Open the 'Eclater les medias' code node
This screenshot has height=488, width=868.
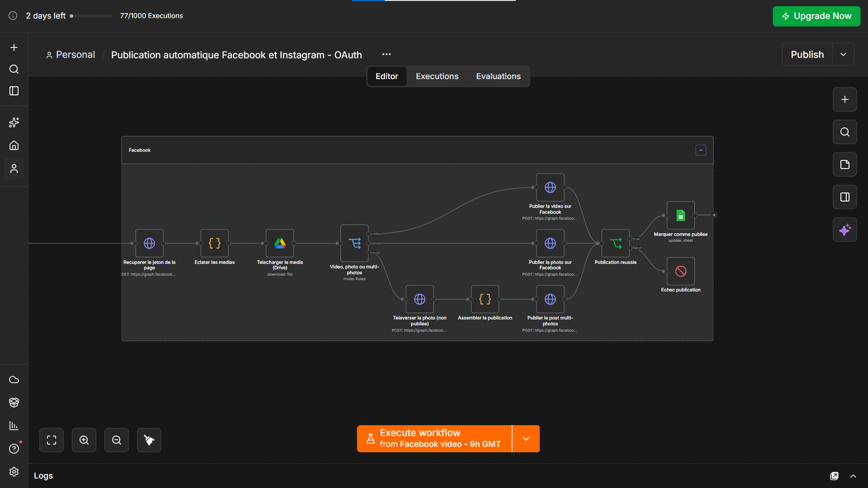215,243
